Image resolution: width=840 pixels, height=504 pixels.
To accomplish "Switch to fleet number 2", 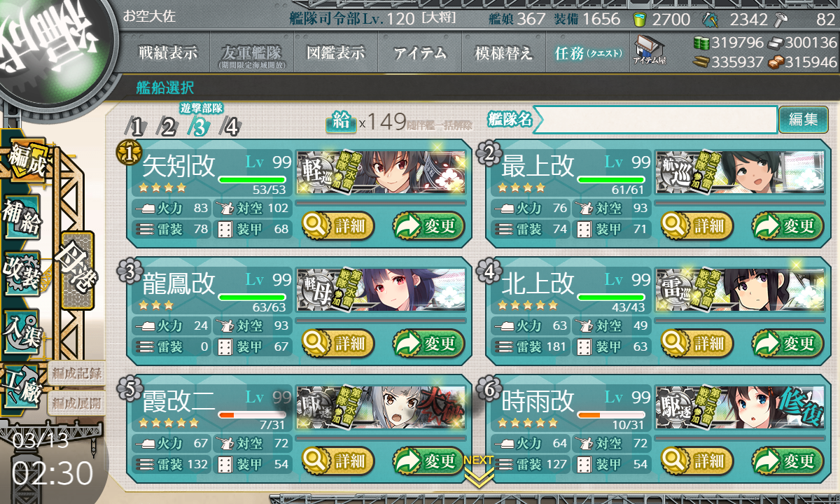I will point(168,127).
